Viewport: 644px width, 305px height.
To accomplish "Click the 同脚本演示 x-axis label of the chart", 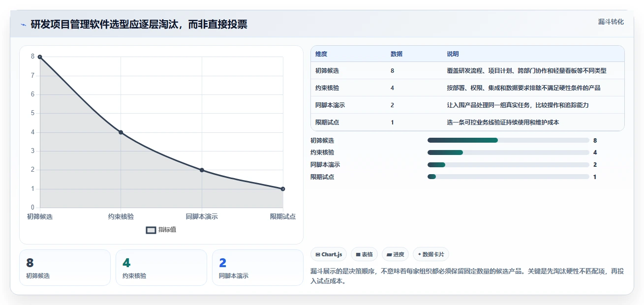I will click(202, 216).
